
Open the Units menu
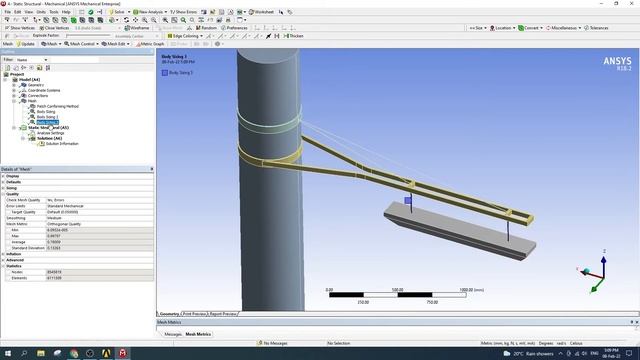click(x=41, y=12)
